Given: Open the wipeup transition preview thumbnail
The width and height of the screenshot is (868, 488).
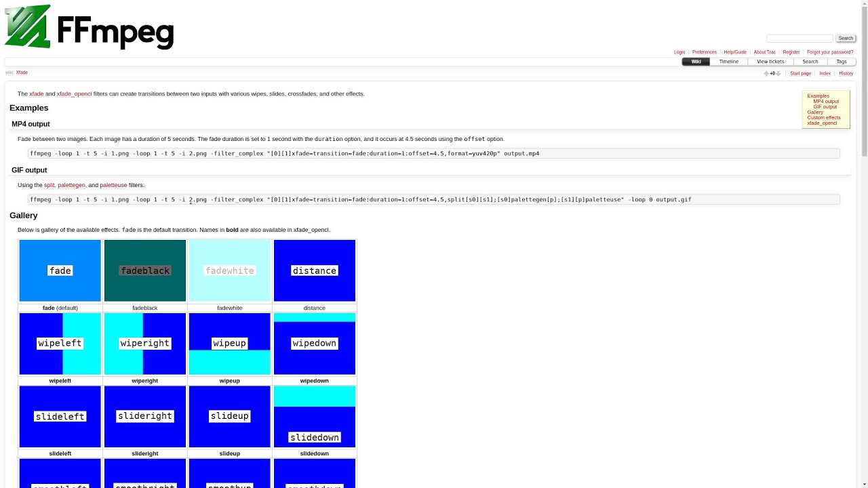Looking at the screenshot, I should [230, 344].
